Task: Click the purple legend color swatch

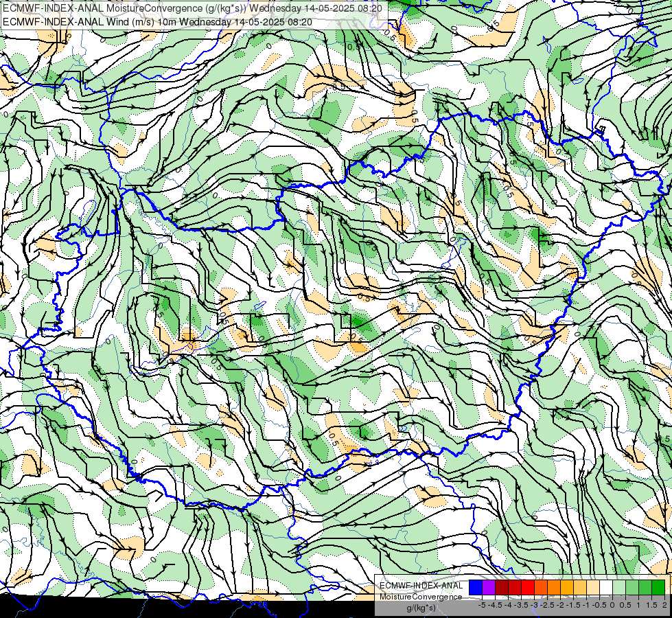Action: point(489,588)
